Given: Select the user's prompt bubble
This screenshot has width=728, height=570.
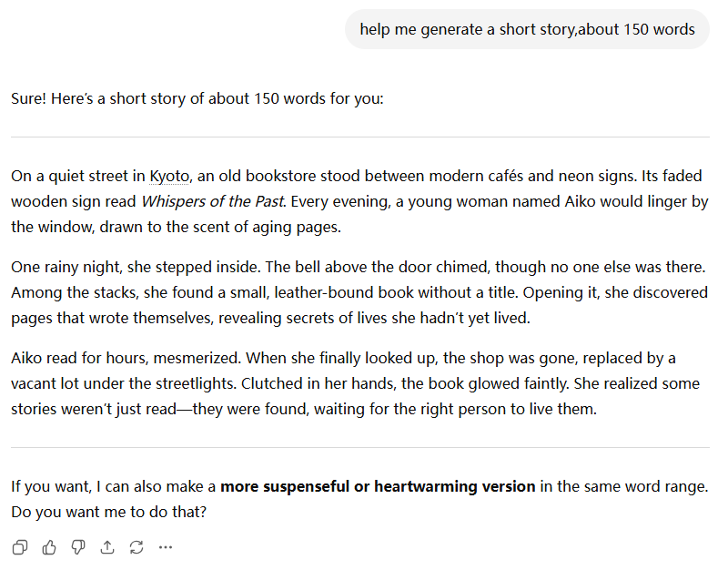Looking at the screenshot, I should coord(526,29).
